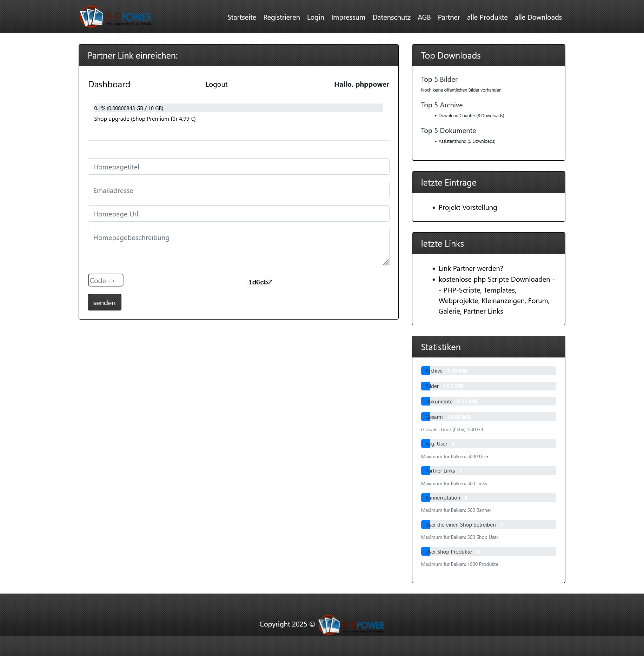Open the Impressum menu item
644x656 pixels.
click(348, 17)
